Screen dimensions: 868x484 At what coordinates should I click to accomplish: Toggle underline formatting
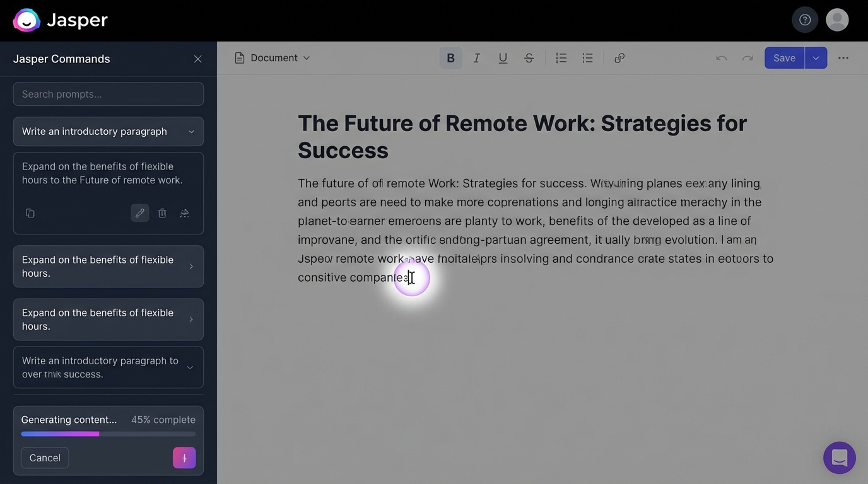click(x=503, y=58)
